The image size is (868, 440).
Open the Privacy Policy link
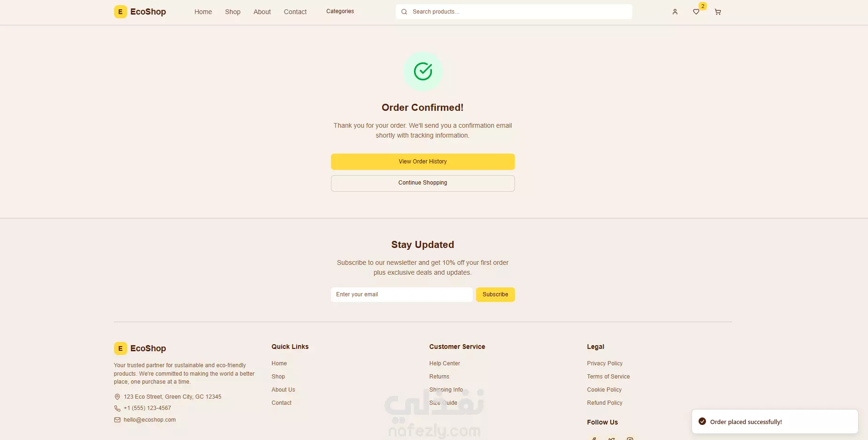click(x=605, y=363)
